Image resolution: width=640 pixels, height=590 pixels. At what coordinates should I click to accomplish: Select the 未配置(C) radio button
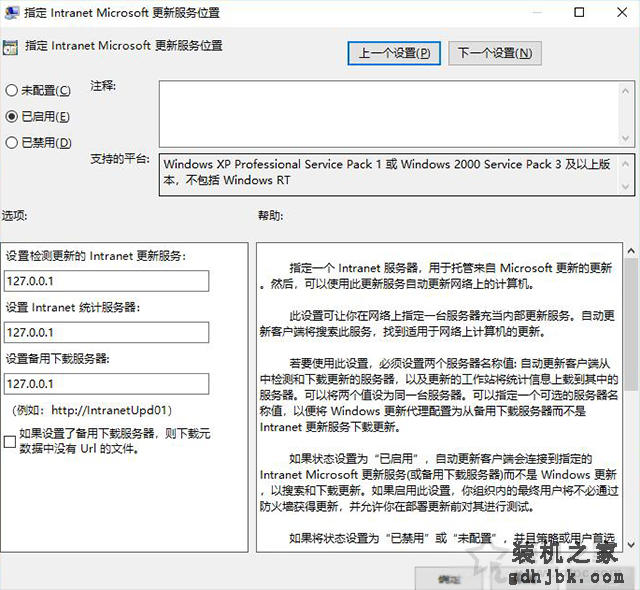click(x=11, y=90)
